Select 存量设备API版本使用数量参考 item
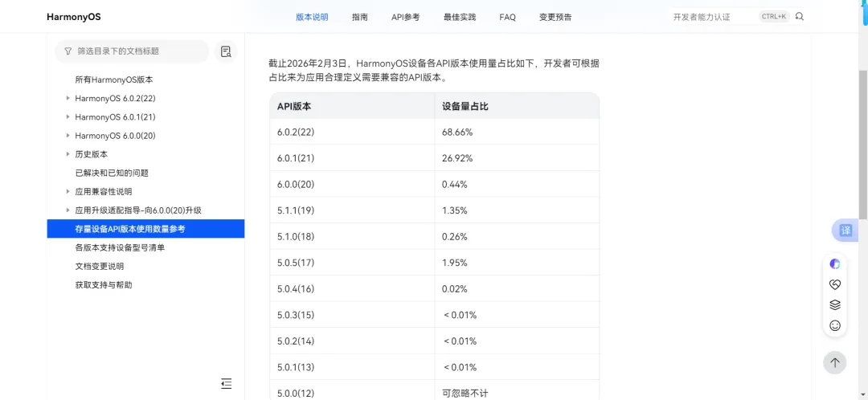 click(x=145, y=229)
